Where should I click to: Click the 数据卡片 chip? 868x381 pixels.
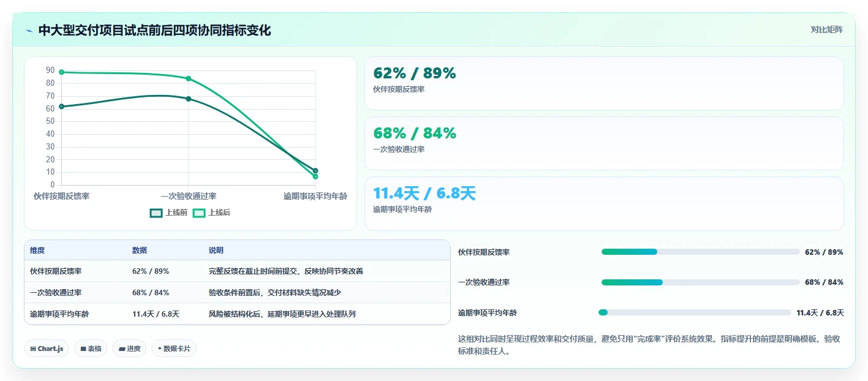[174, 349]
